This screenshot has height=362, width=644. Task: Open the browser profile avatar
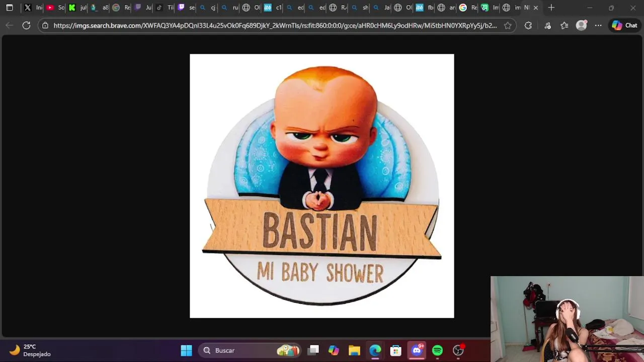[581, 25]
